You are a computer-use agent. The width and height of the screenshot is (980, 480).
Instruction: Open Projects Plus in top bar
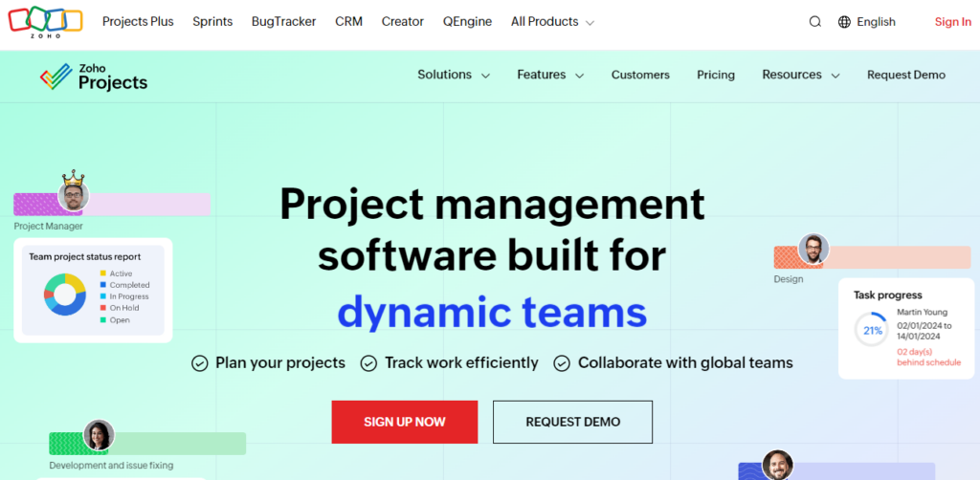138,22
